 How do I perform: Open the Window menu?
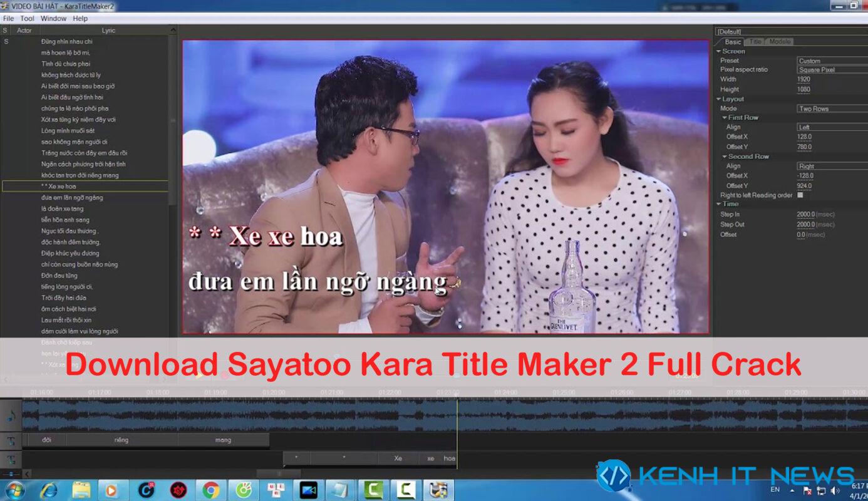click(53, 18)
